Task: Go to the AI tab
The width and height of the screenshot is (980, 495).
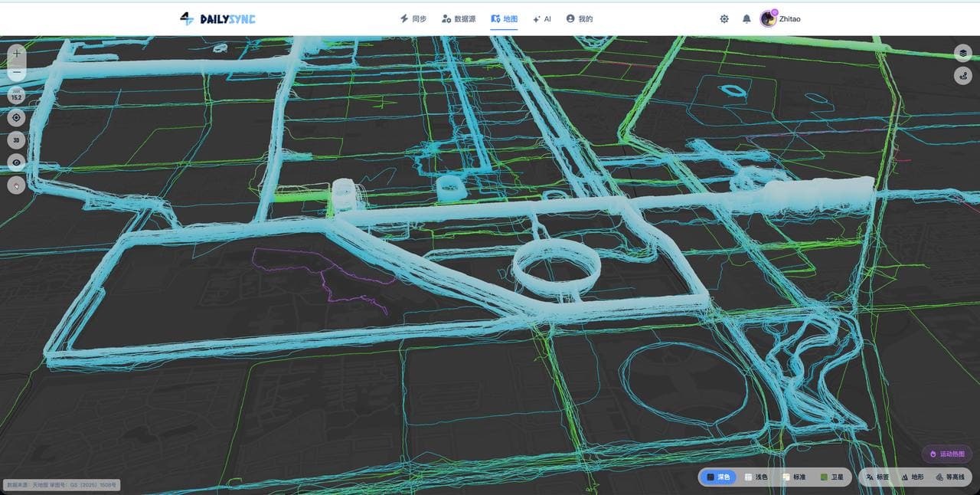Action: click(x=542, y=19)
